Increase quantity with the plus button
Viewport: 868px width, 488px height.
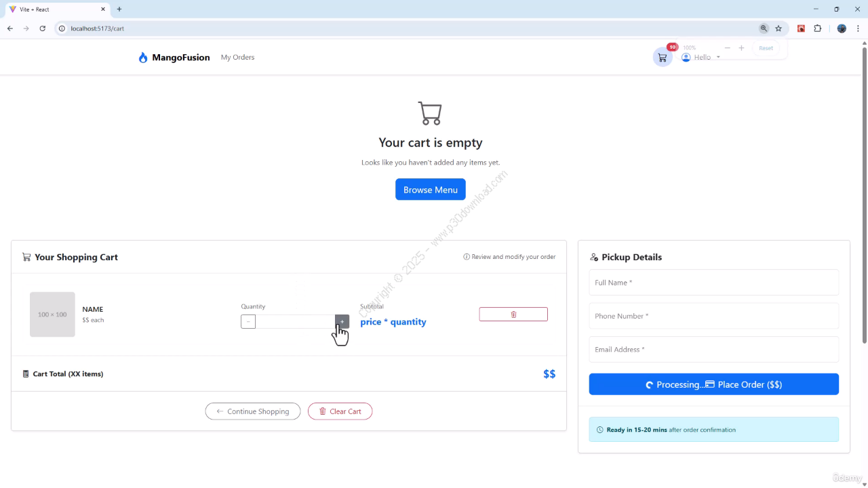(342, 321)
